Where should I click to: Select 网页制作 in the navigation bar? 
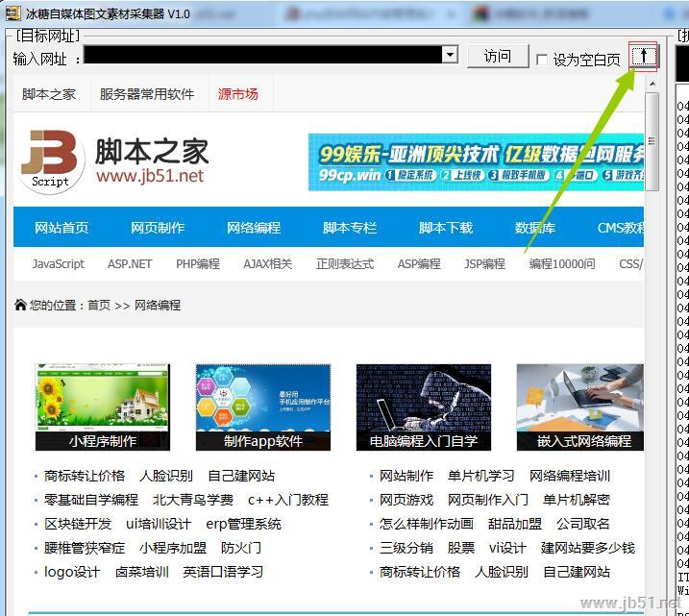point(158,228)
